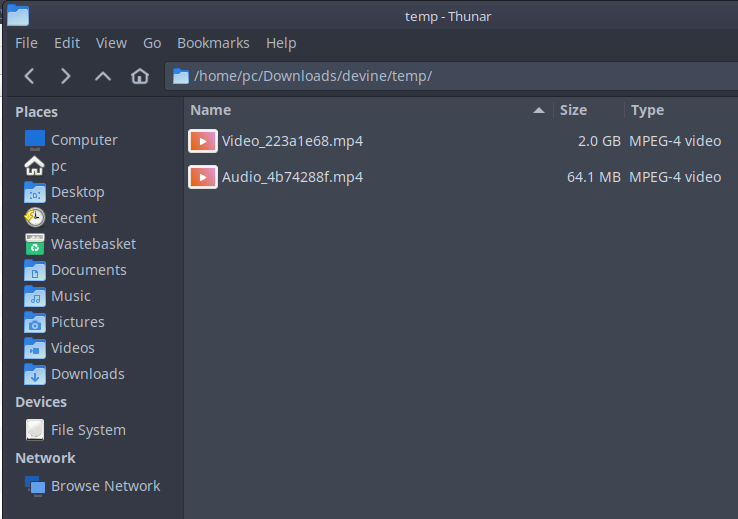Image resolution: width=738 pixels, height=519 pixels.
Task: Click the forward navigation arrow
Action: 66,76
